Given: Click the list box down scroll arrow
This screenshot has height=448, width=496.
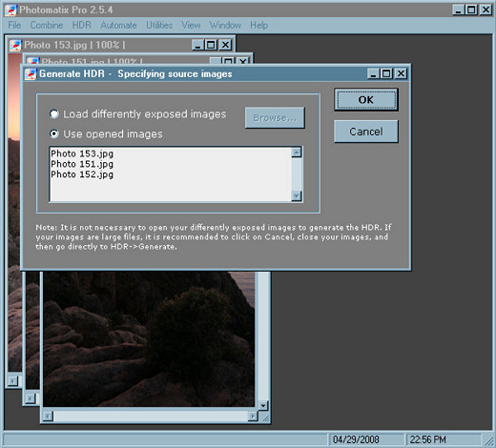Looking at the screenshot, I should pyautogui.click(x=297, y=195).
